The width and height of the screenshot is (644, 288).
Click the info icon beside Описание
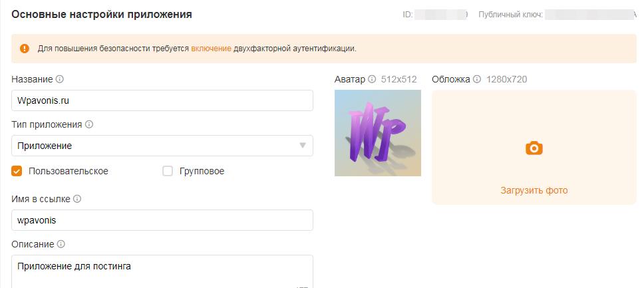61,245
